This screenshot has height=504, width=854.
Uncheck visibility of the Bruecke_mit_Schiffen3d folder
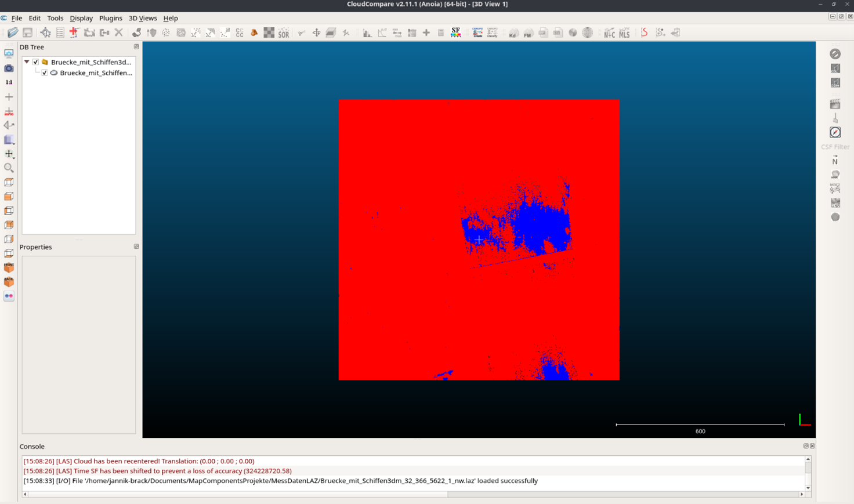pos(35,62)
